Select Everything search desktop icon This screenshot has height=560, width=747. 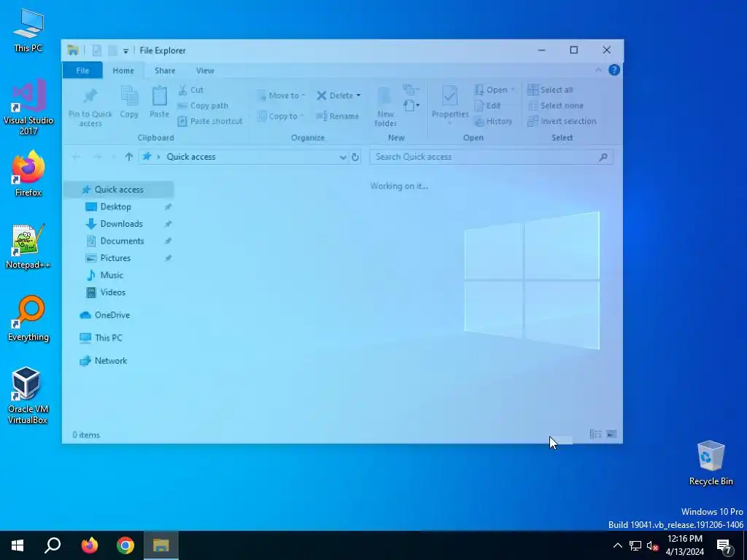pos(28,319)
